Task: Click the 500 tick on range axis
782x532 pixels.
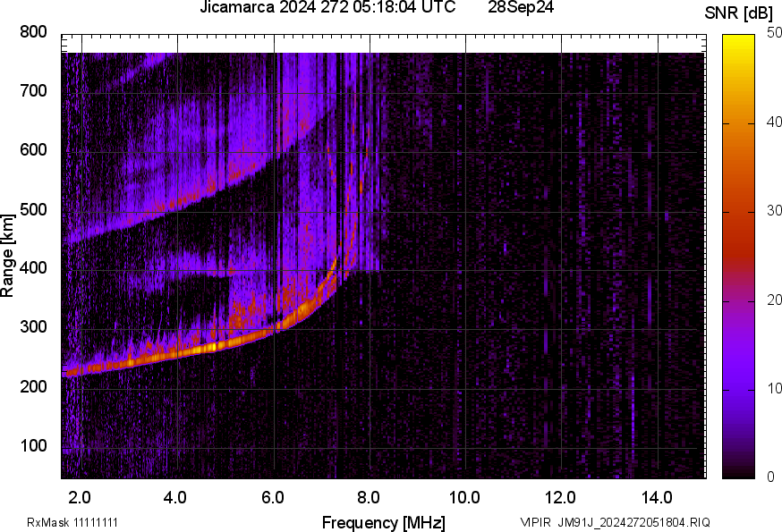Action: pyautogui.click(x=33, y=210)
